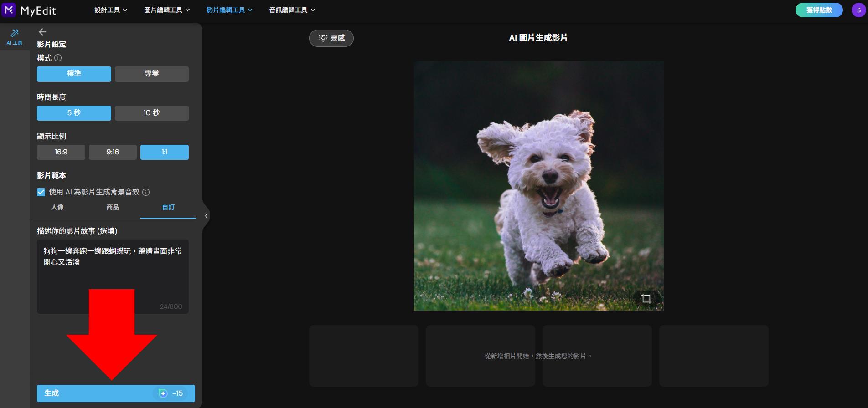
Task: Set aspect ratio to 9:16
Action: point(113,152)
